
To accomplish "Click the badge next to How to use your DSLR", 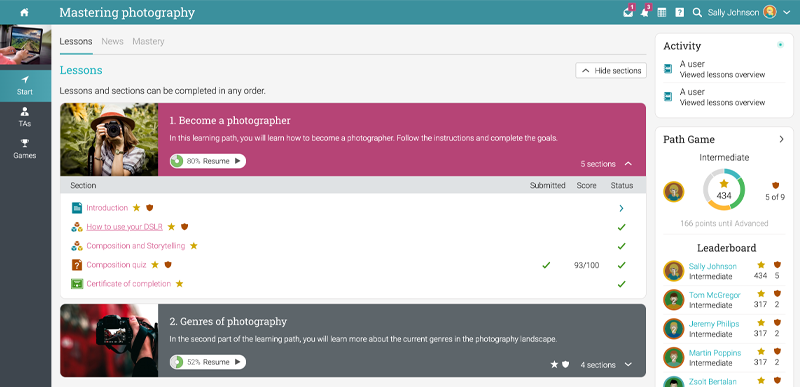I will pos(184,226).
